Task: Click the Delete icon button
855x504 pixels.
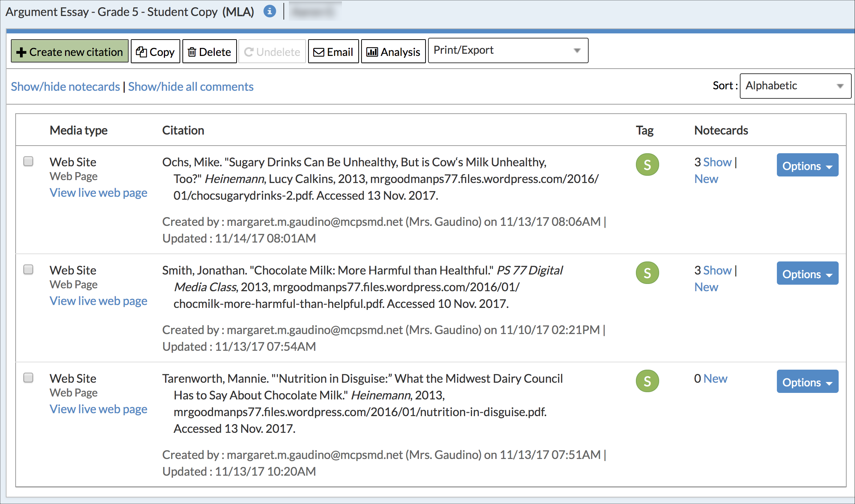Action: click(x=209, y=52)
